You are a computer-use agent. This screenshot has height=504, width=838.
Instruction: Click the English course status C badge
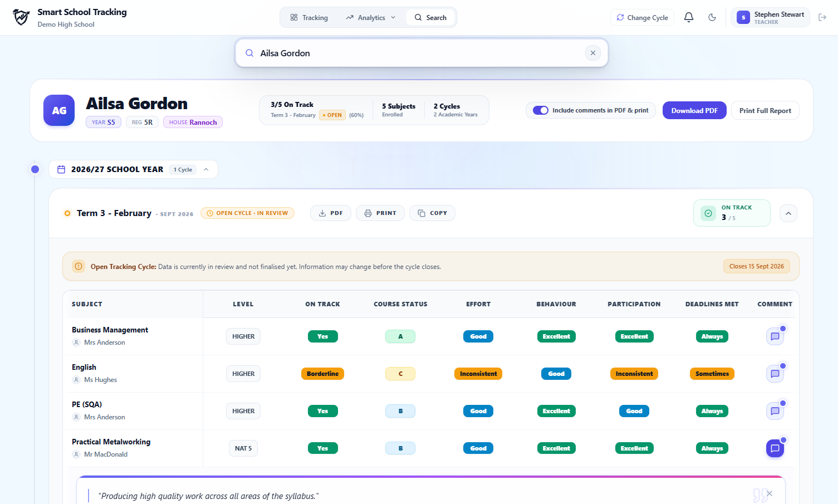pos(400,374)
